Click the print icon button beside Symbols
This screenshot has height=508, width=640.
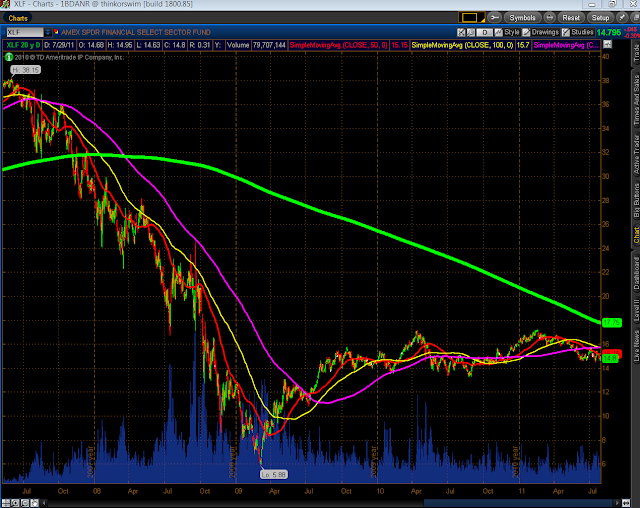coord(550,18)
